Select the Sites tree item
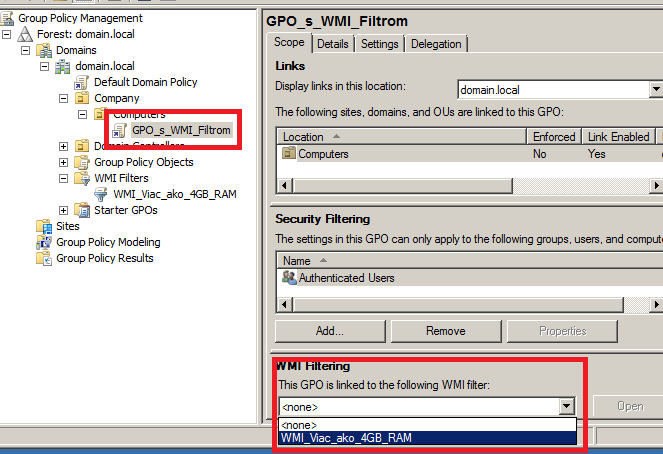The image size is (663, 454). (x=68, y=226)
